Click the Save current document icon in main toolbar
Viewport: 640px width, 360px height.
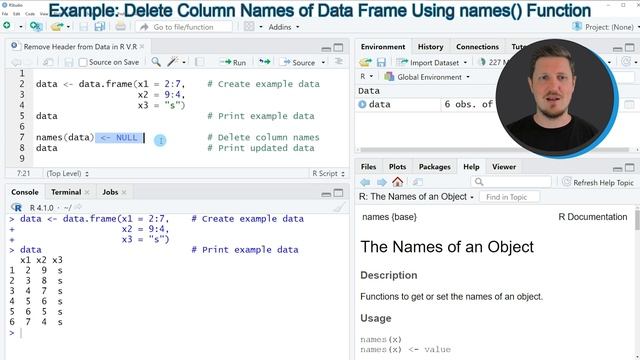click(84, 27)
